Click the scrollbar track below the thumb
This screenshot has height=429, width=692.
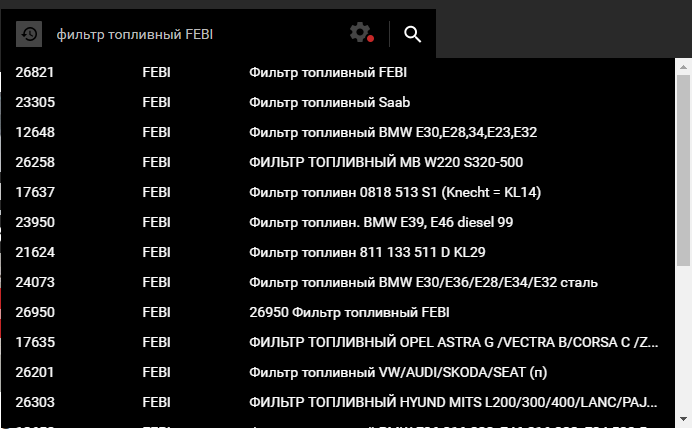(683, 340)
